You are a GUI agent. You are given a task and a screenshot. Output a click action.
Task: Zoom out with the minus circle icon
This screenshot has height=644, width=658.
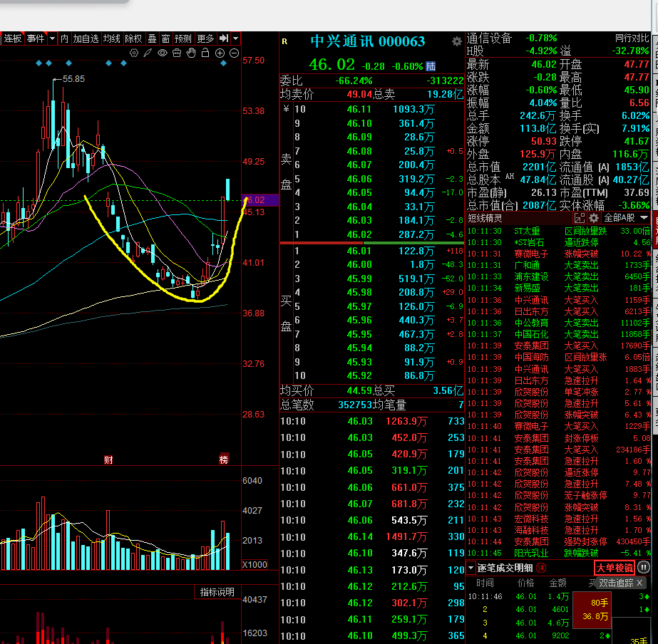coord(234,53)
